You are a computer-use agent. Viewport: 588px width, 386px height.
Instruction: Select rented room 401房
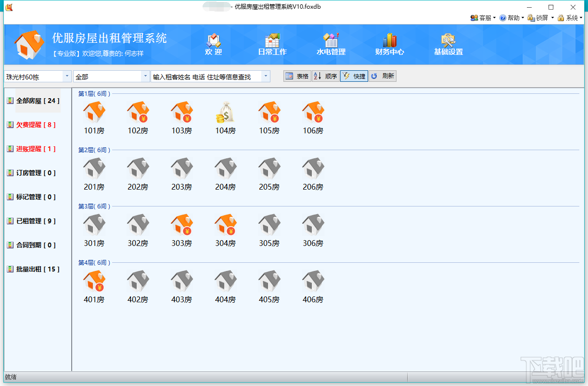point(94,281)
